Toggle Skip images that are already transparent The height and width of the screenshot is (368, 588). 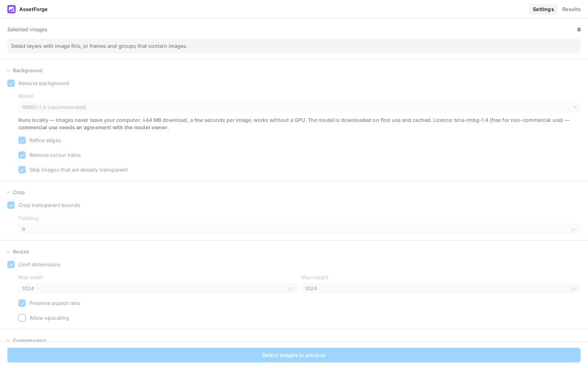tap(22, 170)
